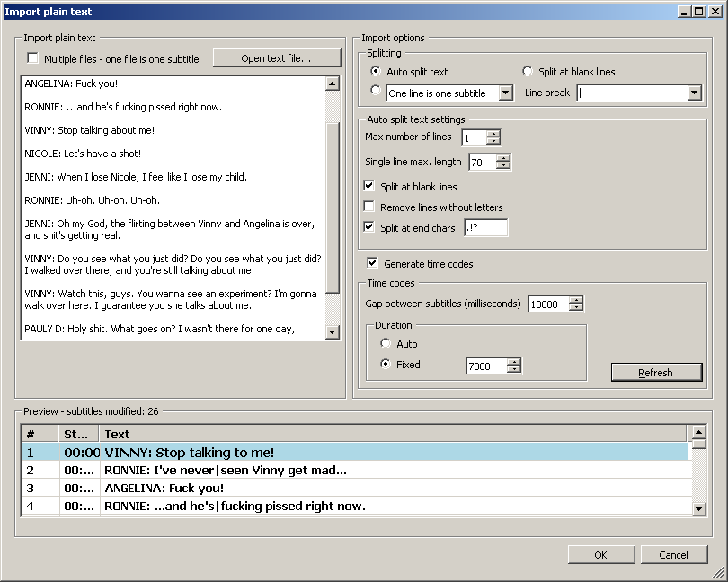Click the Open text file button

[x=276, y=57]
